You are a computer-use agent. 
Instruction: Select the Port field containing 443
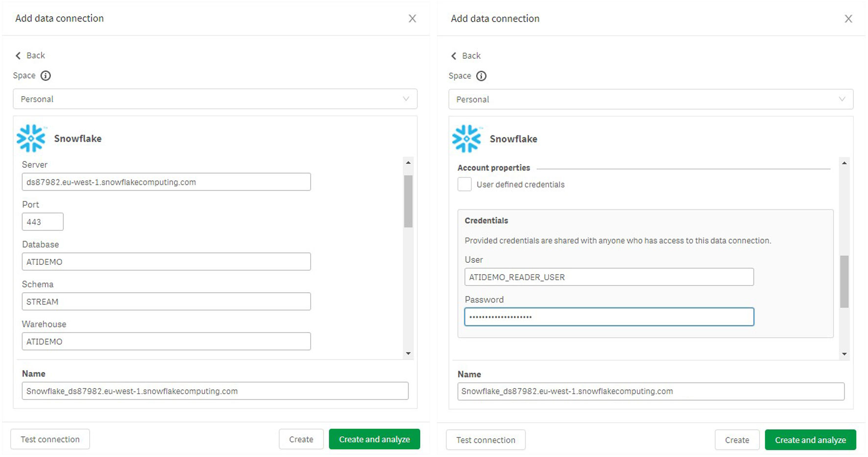43,222
